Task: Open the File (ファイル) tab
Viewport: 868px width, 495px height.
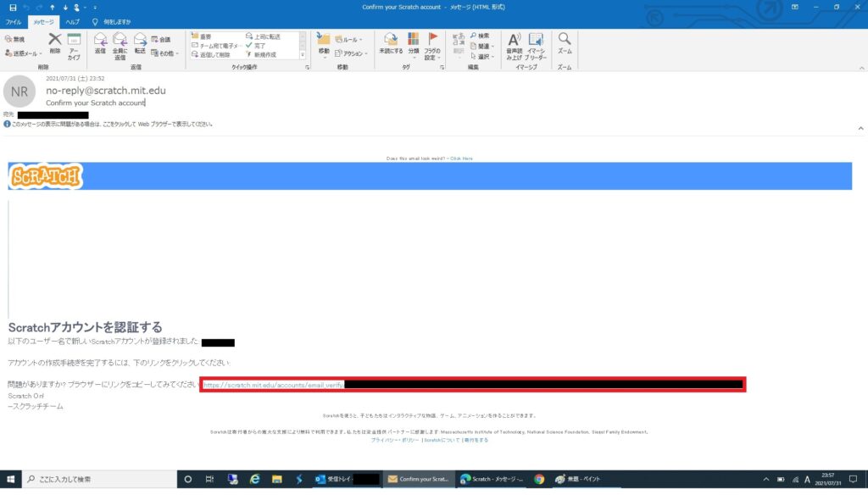Action: pyautogui.click(x=14, y=21)
